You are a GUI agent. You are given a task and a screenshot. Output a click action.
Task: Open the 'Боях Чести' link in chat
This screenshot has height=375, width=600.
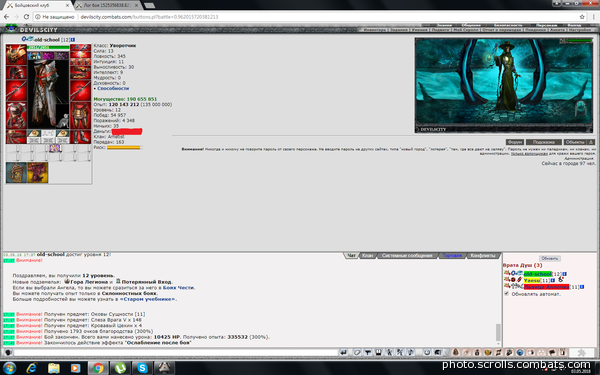179,287
